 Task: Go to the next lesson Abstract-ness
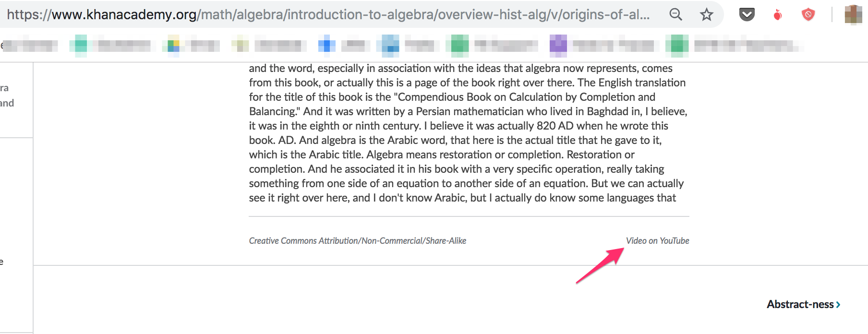[x=800, y=304]
